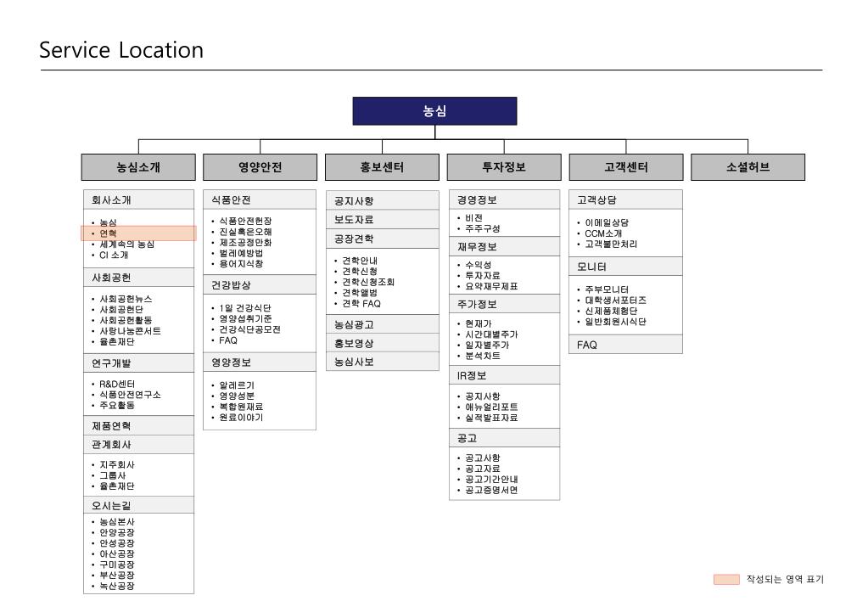This screenshot has width=868, height=601.
Task: Click 애뉴얼리포트 item
Action: click(491, 407)
